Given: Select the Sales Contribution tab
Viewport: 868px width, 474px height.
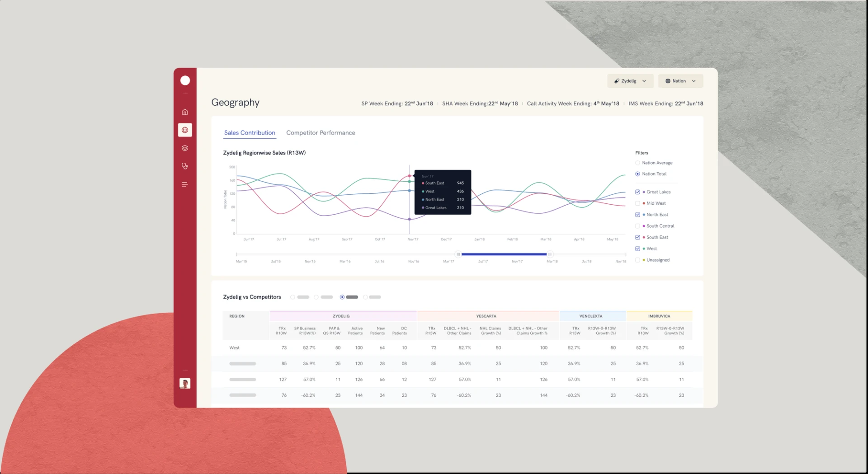Looking at the screenshot, I should coord(250,133).
